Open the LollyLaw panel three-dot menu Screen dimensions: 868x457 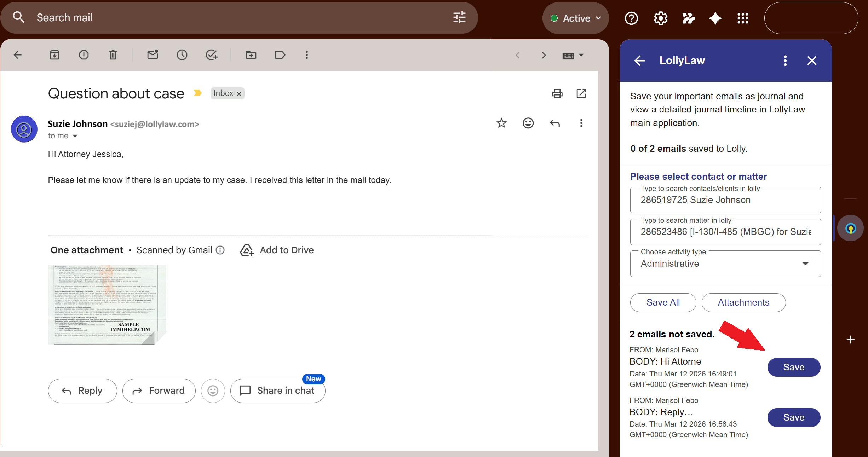pyautogui.click(x=785, y=60)
